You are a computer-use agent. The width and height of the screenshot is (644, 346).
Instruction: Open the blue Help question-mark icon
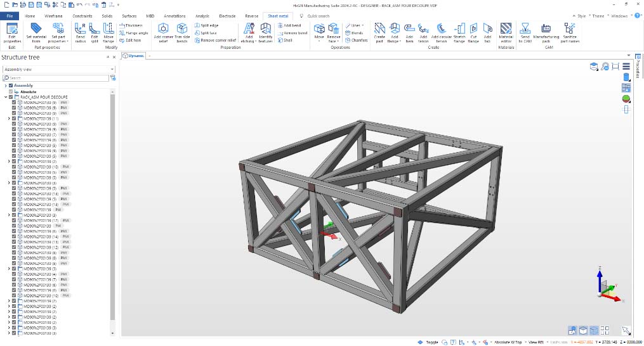click(x=638, y=16)
